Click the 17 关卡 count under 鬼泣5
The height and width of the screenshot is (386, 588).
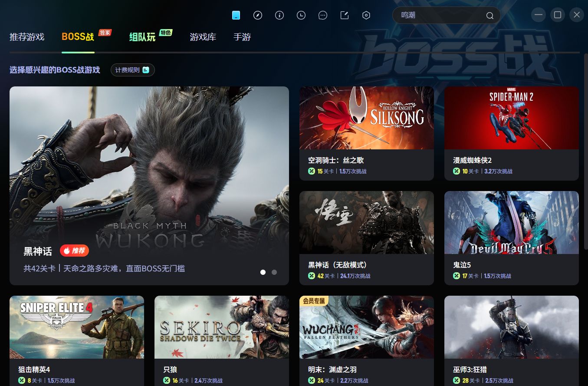click(x=471, y=276)
